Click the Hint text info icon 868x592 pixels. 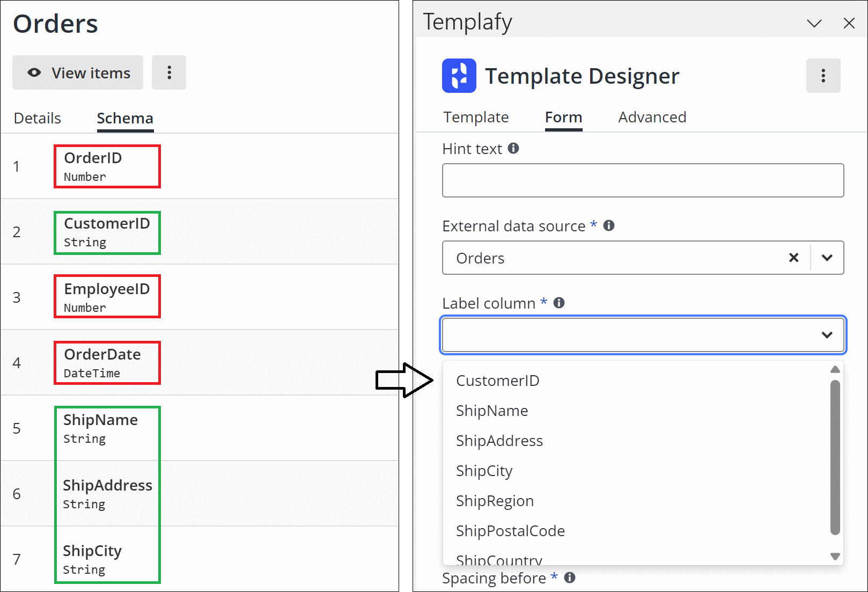click(x=513, y=148)
